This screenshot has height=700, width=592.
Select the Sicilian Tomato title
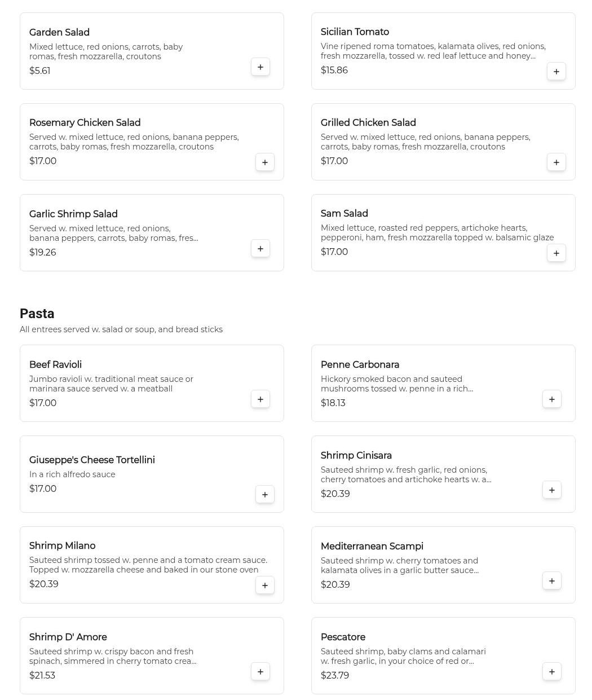[x=355, y=32]
